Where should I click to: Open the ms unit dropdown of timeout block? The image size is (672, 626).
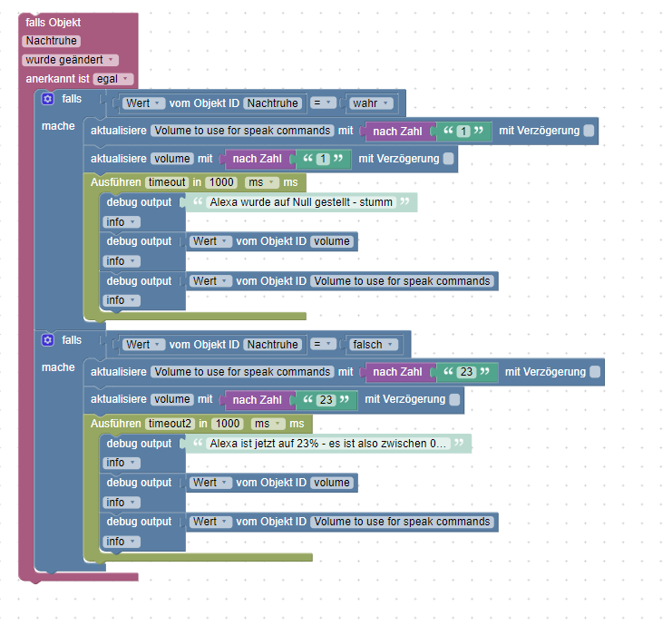(262, 182)
